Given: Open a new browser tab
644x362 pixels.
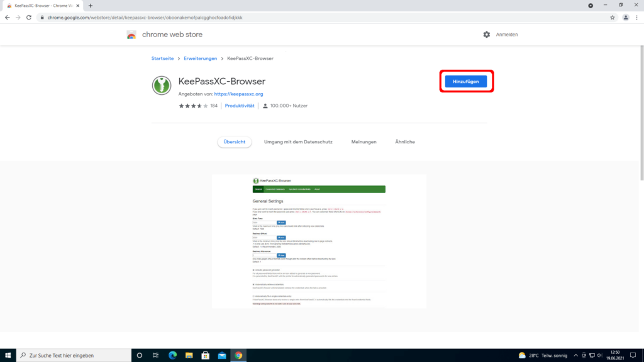Looking at the screenshot, I should point(91,6).
